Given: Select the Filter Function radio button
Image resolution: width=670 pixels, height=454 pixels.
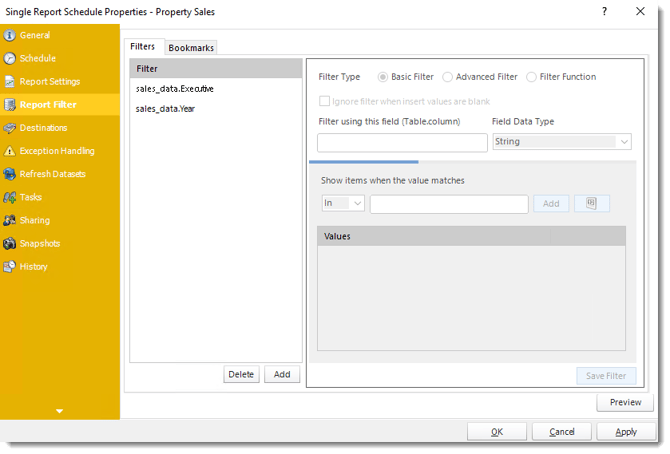Looking at the screenshot, I should click(x=531, y=77).
